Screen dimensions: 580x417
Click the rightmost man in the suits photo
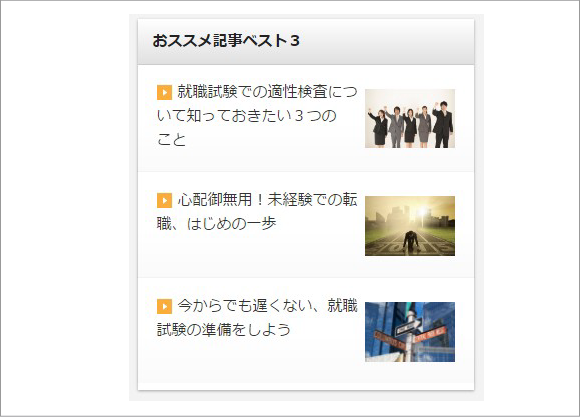(444, 124)
